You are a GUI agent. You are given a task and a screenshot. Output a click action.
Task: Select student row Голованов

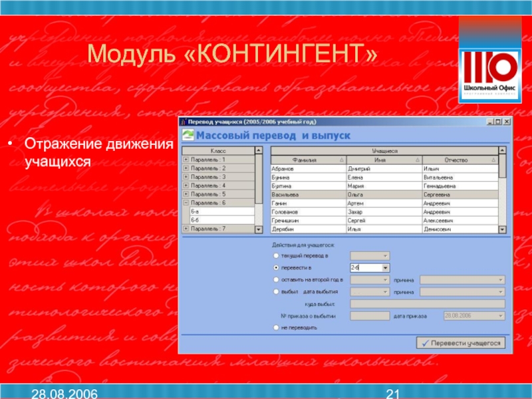(x=384, y=212)
